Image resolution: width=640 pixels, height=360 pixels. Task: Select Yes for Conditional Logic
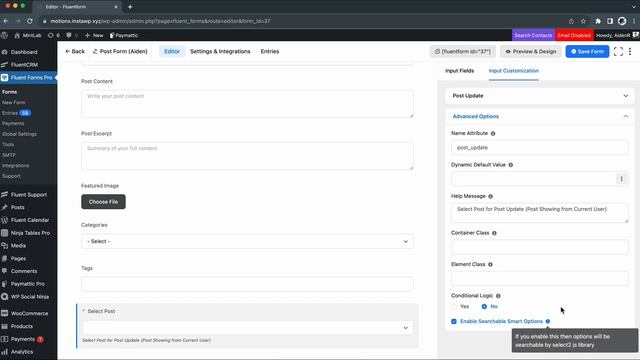coord(454,307)
